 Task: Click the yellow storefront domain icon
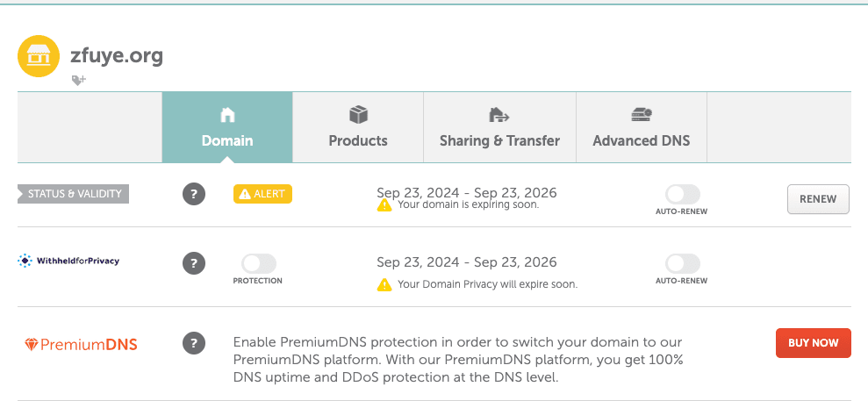tap(39, 56)
